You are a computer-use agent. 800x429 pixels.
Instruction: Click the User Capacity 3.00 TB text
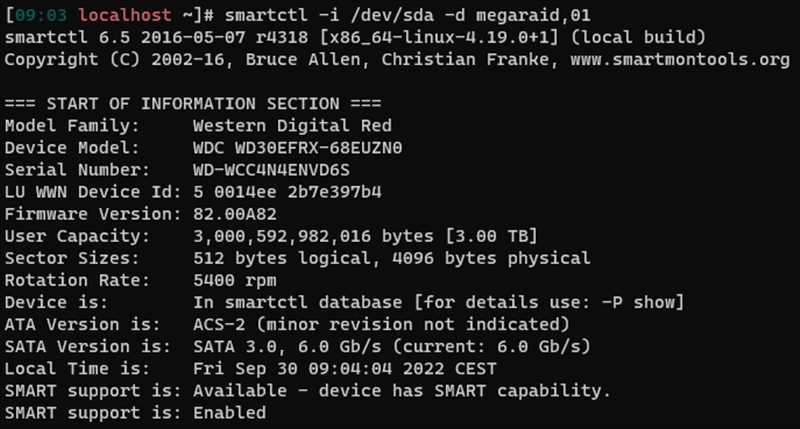coord(491,236)
